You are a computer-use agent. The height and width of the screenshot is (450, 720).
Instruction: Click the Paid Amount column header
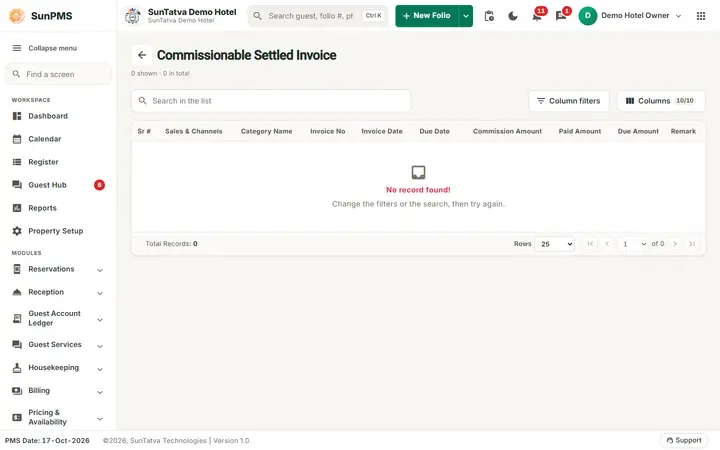pos(580,131)
